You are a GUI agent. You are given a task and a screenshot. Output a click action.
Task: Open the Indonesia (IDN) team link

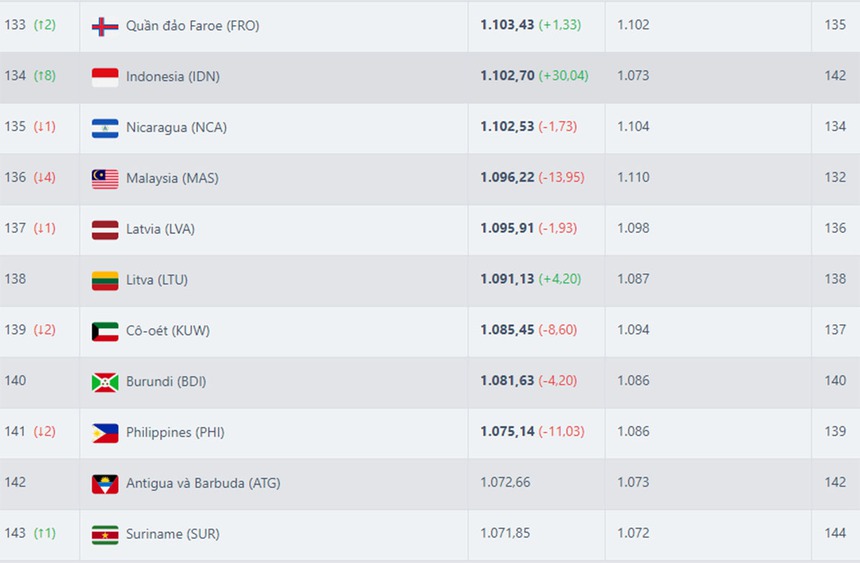coord(172,77)
